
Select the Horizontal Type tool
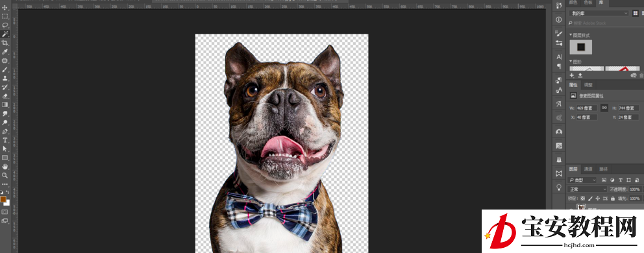click(x=5, y=140)
